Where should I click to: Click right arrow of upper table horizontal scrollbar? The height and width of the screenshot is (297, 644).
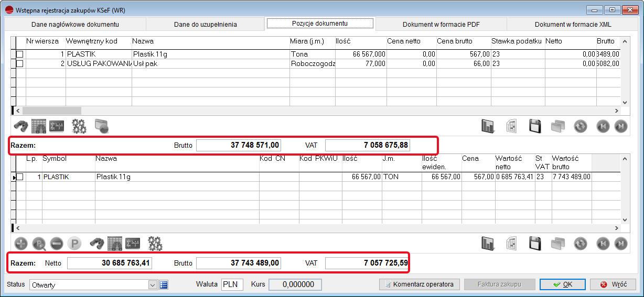click(617, 111)
